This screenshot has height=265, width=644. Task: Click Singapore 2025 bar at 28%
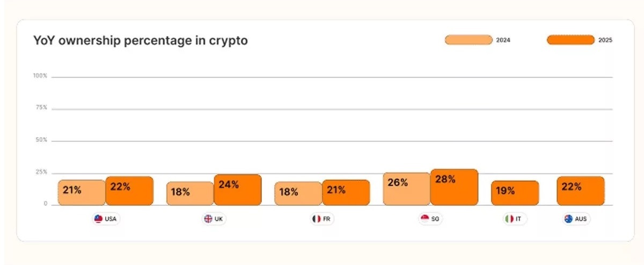tap(454, 187)
